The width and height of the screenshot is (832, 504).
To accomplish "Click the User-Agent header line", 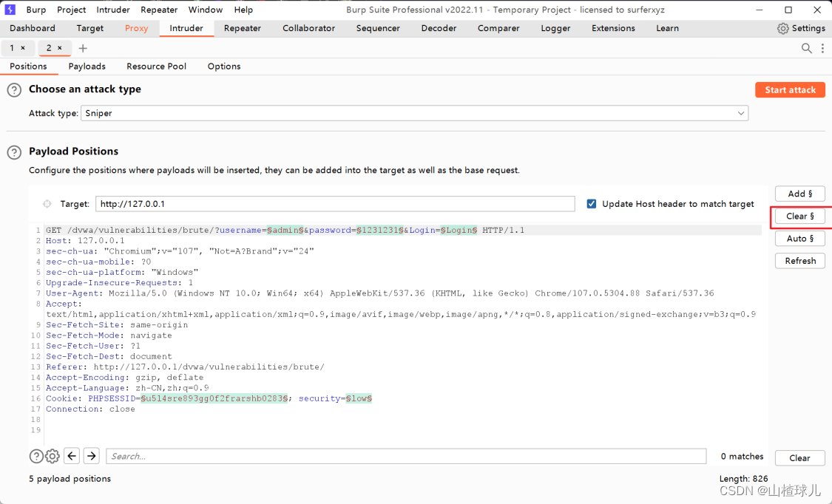I will pos(380,293).
